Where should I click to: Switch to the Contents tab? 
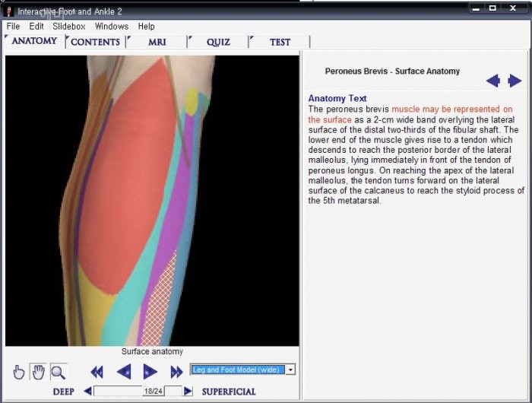pos(95,42)
